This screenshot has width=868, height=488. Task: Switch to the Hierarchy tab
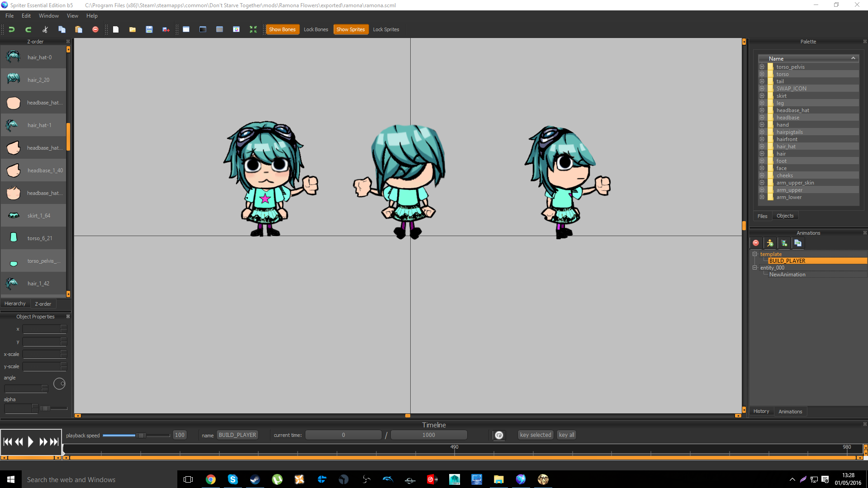tap(15, 304)
